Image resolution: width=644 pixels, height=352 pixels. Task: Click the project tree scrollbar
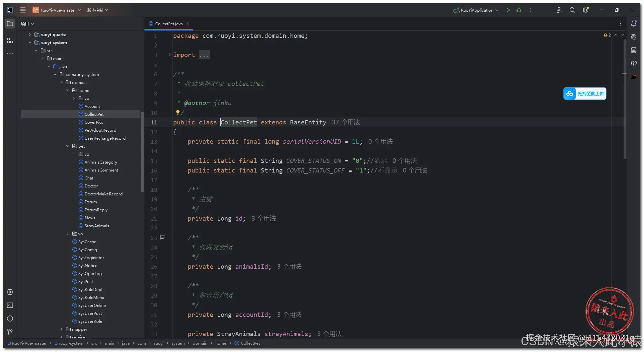point(142,152)
